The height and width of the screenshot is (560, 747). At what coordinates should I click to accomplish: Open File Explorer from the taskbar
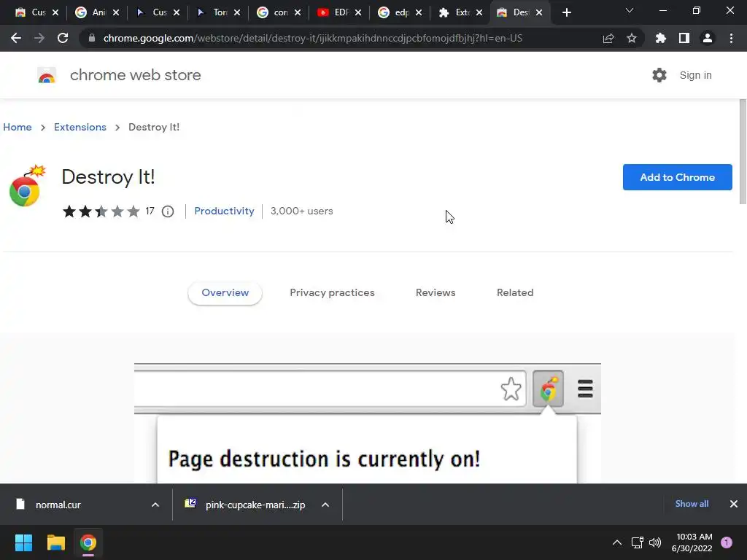[x=55, y=542]
